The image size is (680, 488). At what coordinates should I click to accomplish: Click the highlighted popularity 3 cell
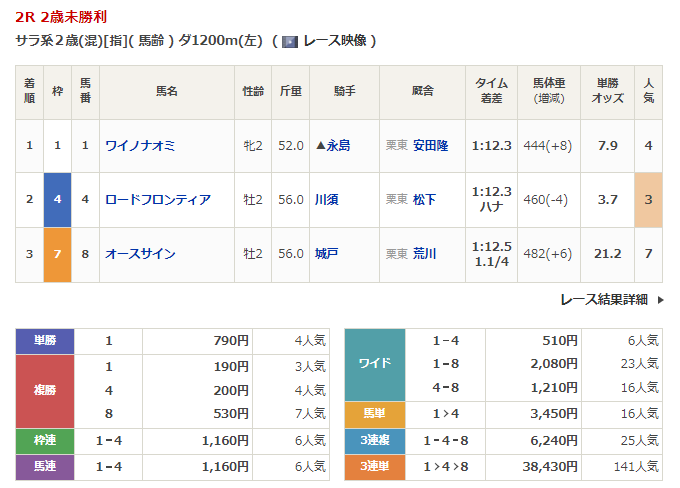[649, 200]
